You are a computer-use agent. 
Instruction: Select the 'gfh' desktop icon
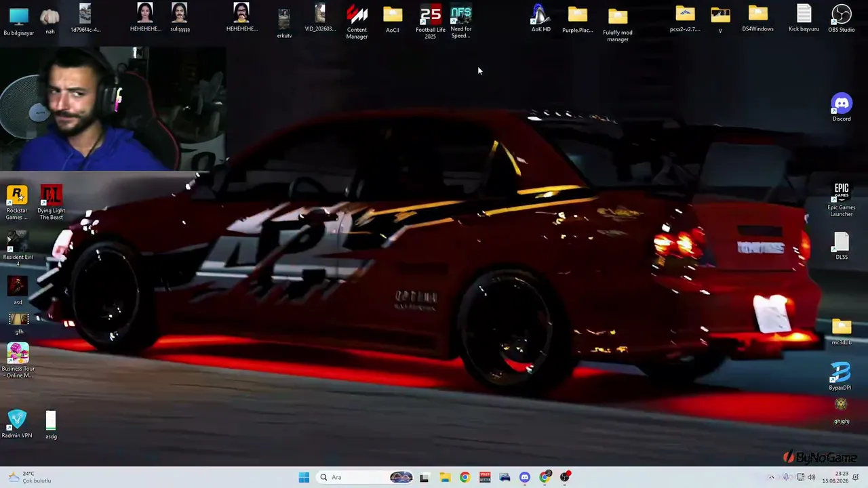pos(19,323)
